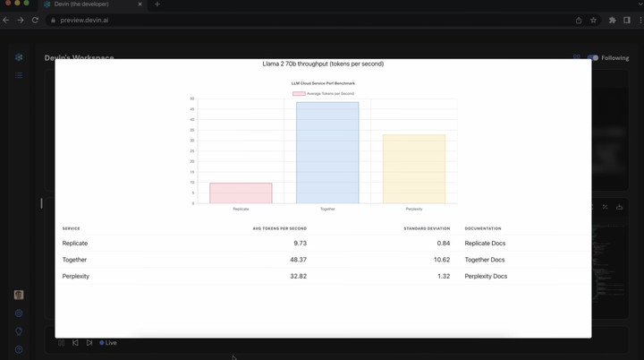
Task: Open the Replicate Docs link
Action: [x=485, y=244]
